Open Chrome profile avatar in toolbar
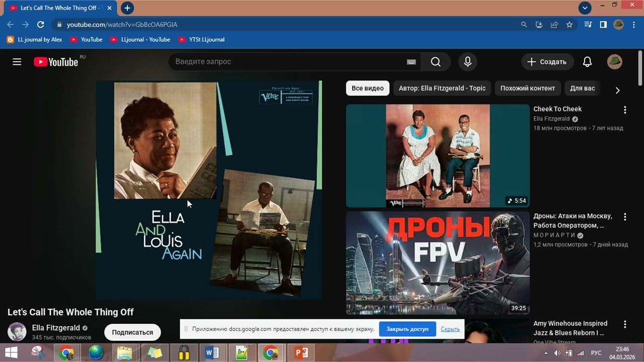This screenshot has height=362, width=644. tap(619, 24)
